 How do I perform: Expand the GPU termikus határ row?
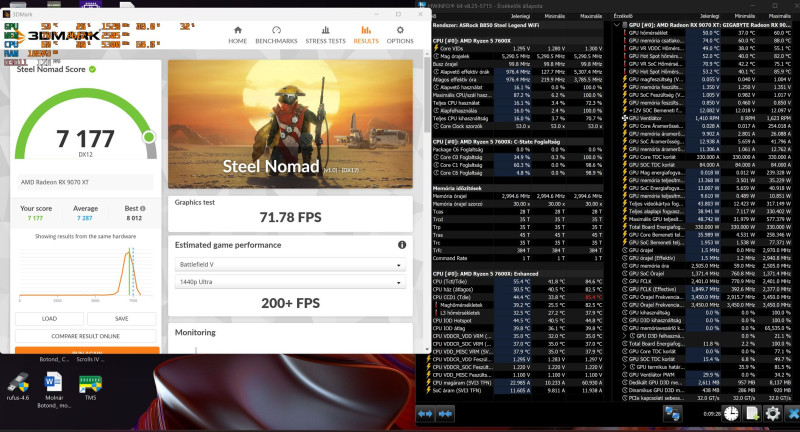point(624,367)
